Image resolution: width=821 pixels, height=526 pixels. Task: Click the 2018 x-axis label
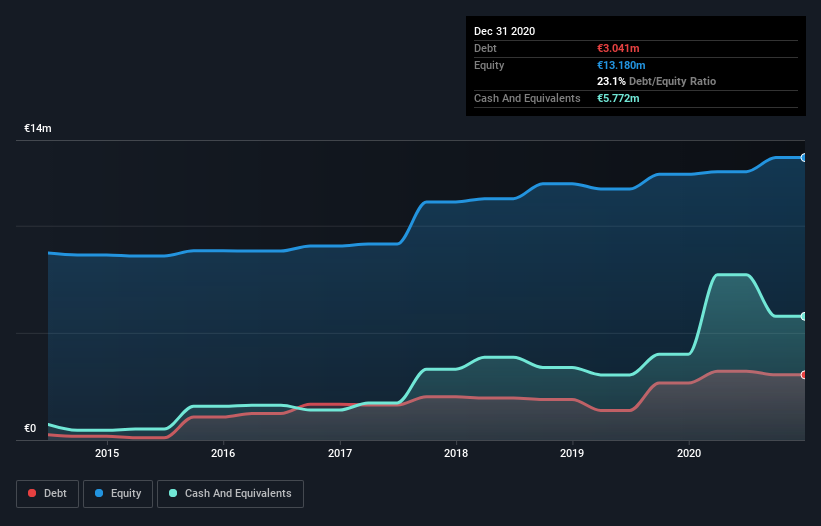456,453
